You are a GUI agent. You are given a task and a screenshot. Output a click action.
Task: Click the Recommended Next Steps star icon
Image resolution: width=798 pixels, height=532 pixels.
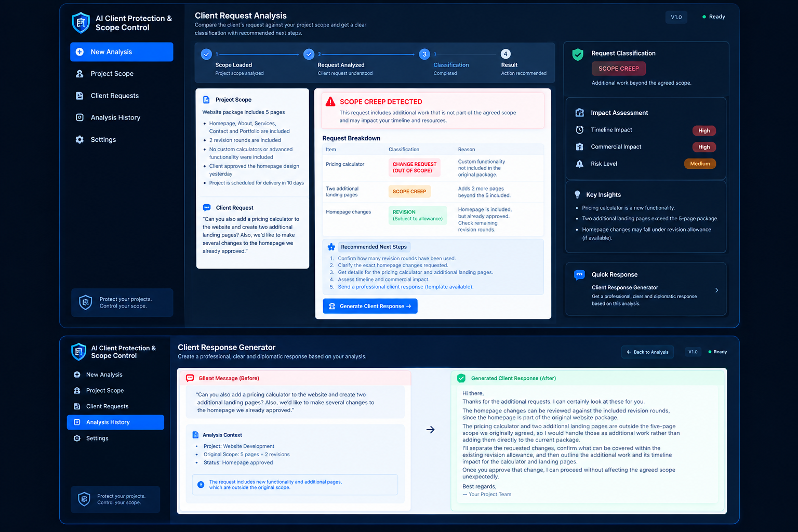coord(331,247)
